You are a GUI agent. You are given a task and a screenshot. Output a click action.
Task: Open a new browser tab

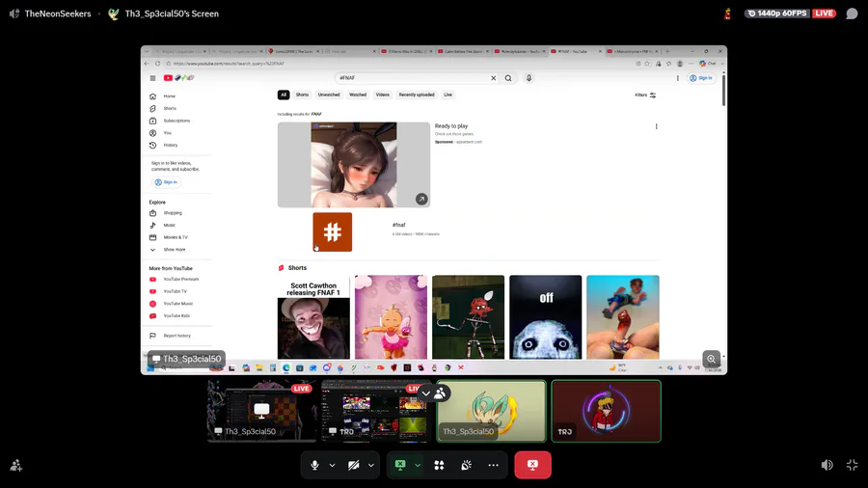coord(667,51)
